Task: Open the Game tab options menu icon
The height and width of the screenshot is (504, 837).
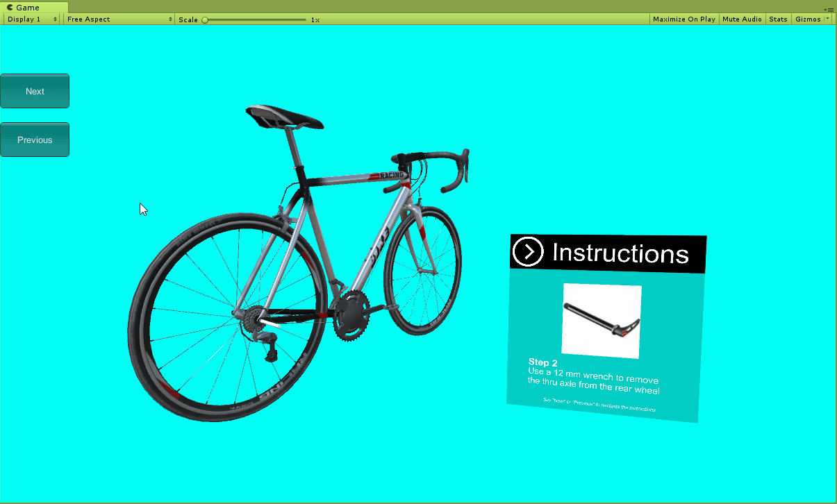Action: coord(829,9)
